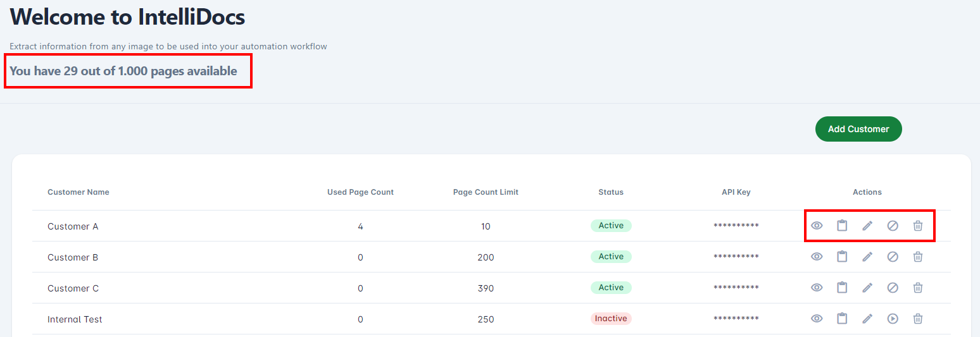
Task: Click the Used Page Count column header
Action: (x=360, y=192)
